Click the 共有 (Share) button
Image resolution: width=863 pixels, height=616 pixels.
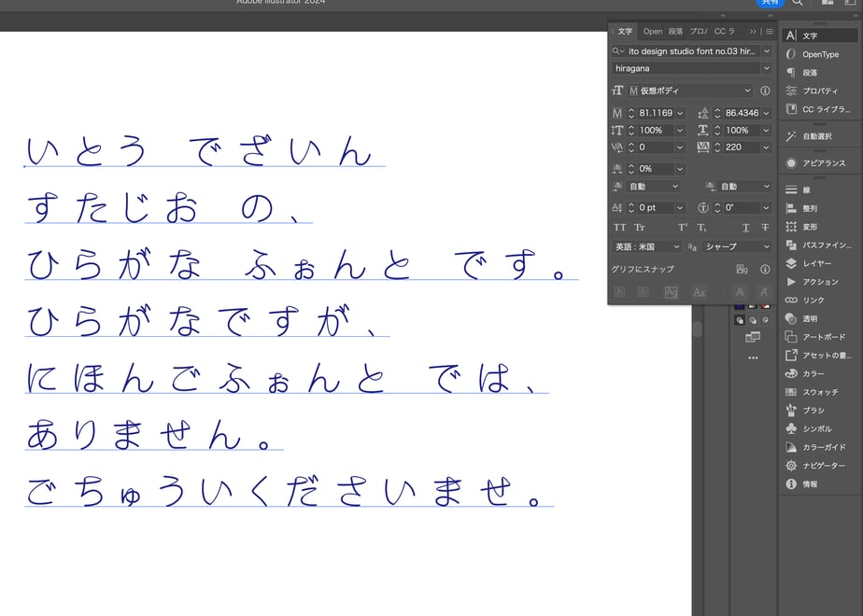[x=770, y=2]
